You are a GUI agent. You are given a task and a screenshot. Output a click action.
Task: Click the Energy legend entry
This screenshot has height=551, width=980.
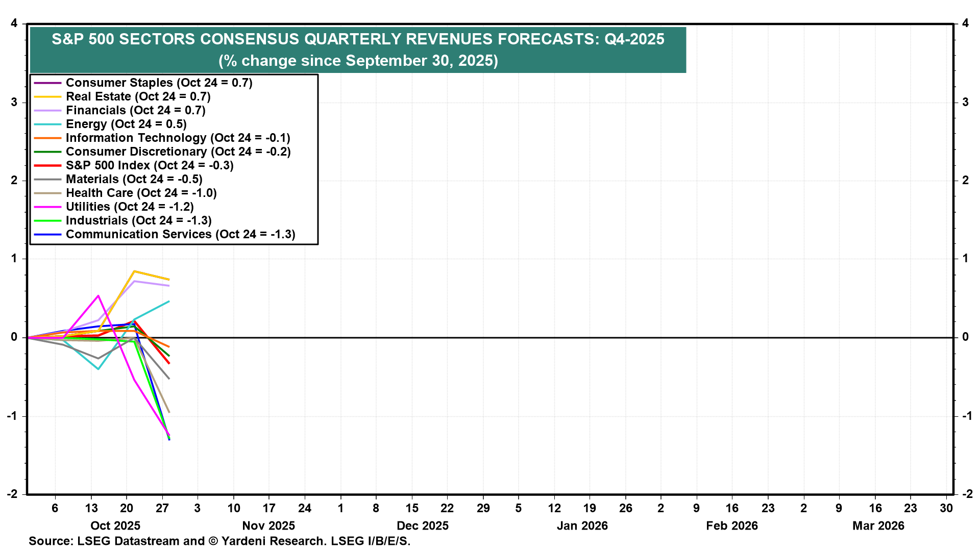(x=126, y=124)
